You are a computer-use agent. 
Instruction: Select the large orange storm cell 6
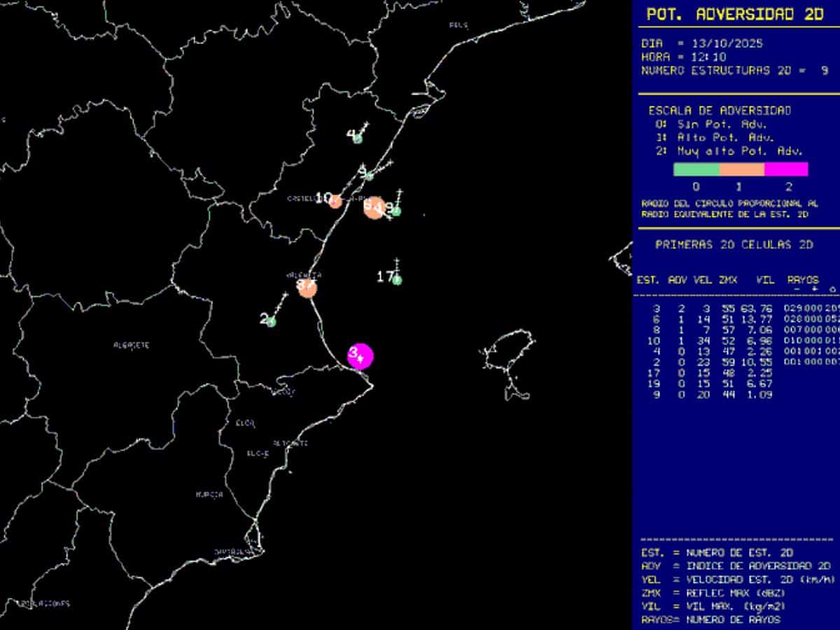point(374,207)
